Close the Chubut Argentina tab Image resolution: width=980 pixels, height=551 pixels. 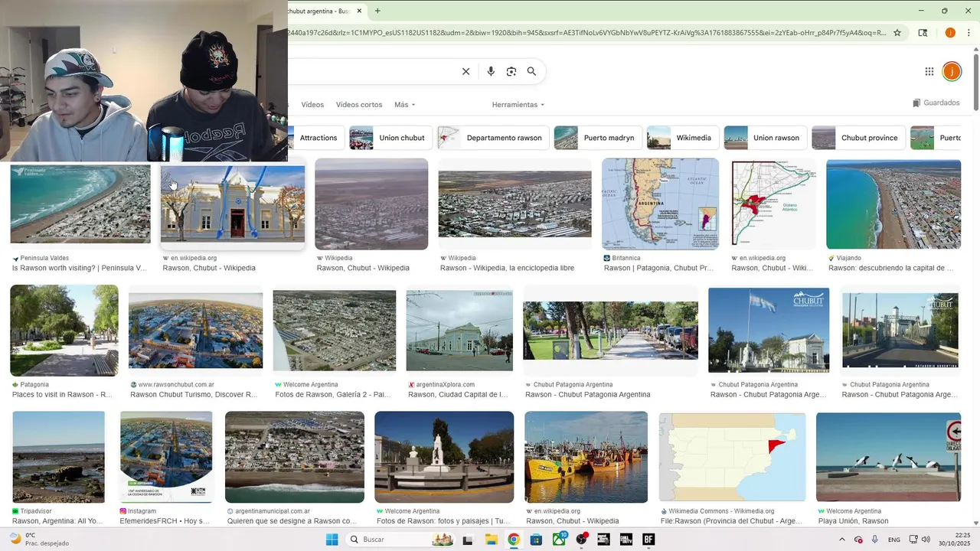coord(358,11)
